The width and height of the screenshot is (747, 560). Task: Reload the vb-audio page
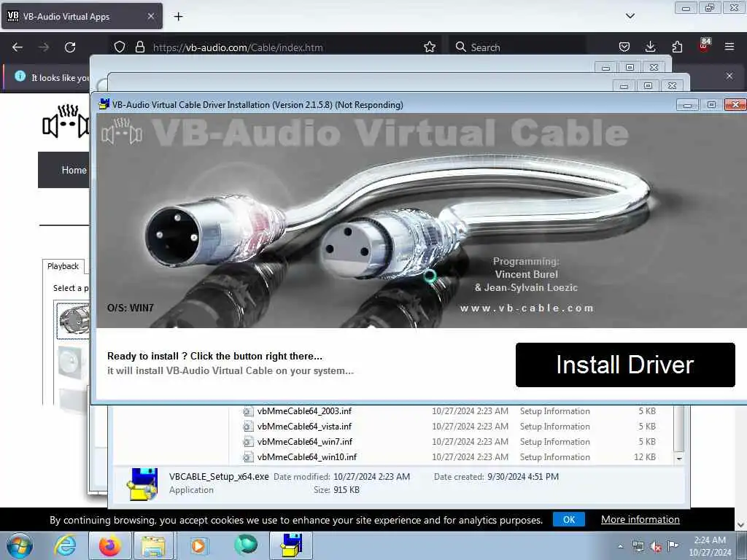click(x=70, y=47)
